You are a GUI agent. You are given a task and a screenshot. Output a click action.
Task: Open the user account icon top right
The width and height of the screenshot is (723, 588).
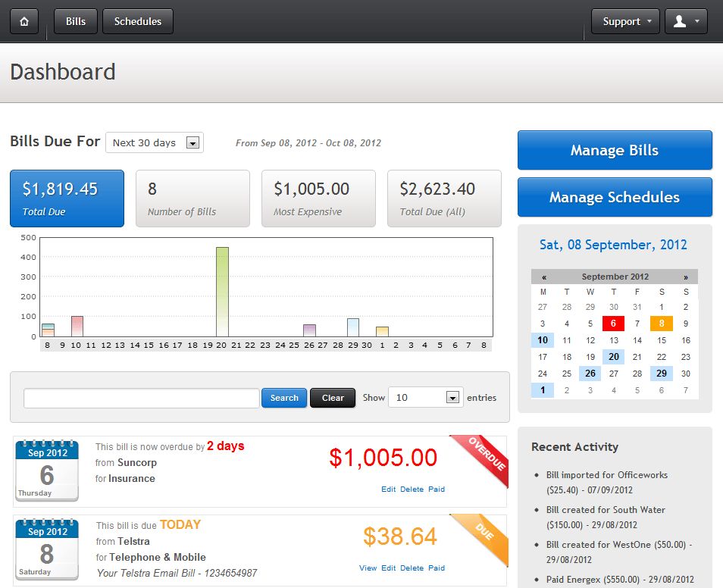686,21
